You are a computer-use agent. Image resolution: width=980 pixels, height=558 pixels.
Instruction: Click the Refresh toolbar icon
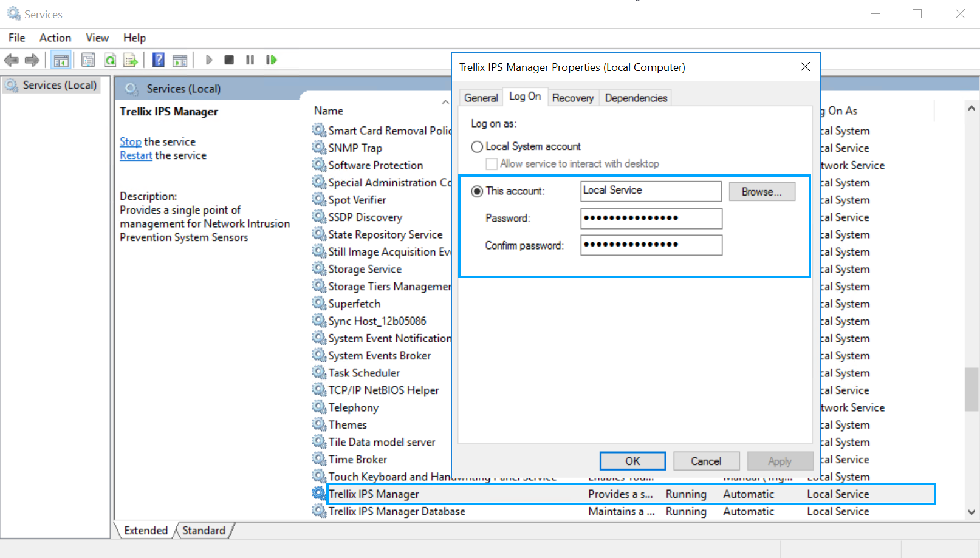tap(110, 60)
